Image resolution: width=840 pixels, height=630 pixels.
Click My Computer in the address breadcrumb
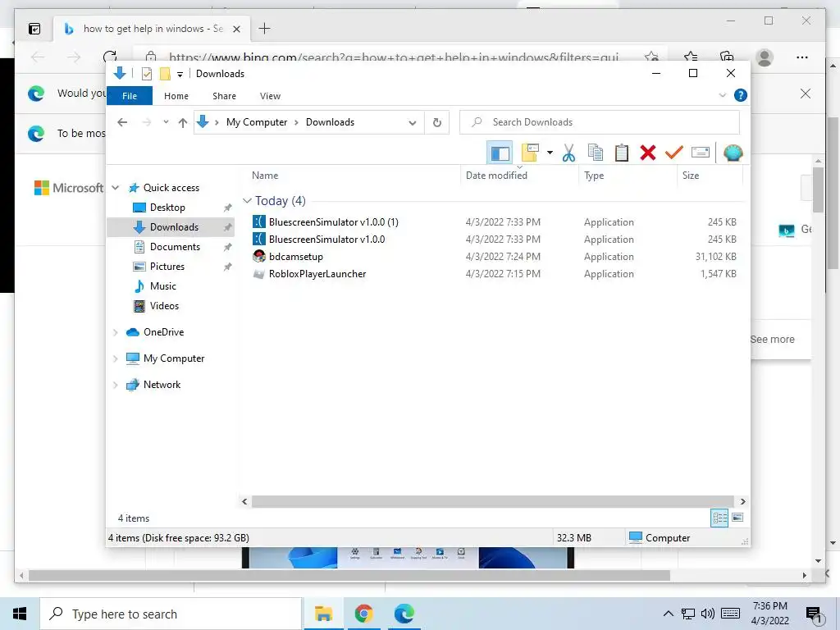tap(257, 122)
